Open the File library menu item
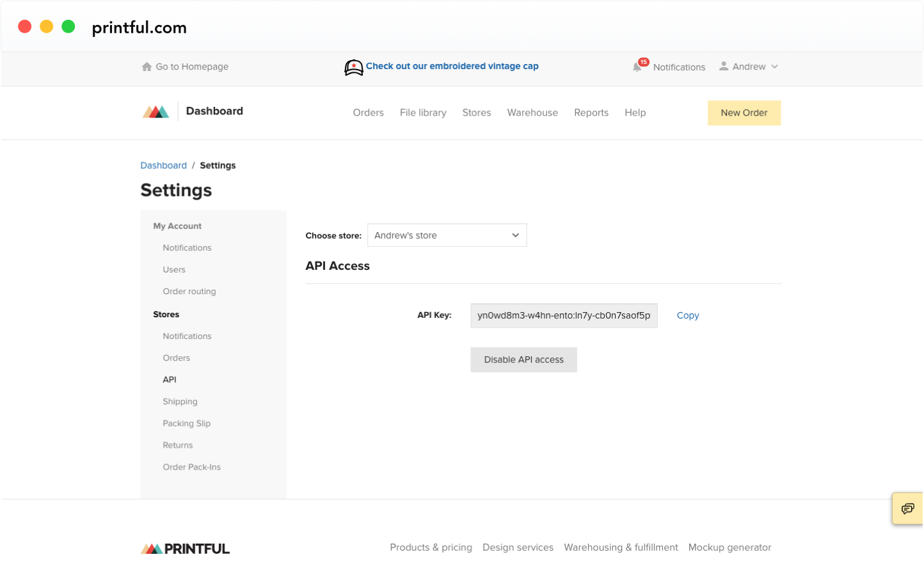This screenshot has width=924, height=566. click(x=423, y=113)
